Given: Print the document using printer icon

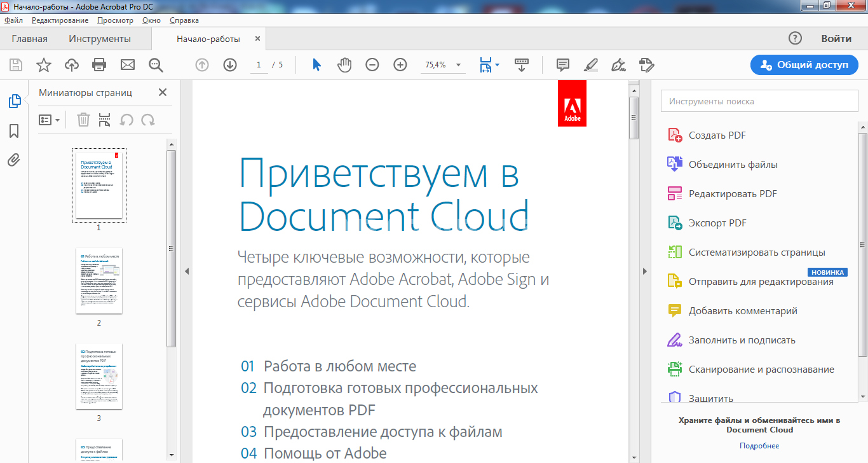Looking at the screenshot, I should tap(99, 65).
